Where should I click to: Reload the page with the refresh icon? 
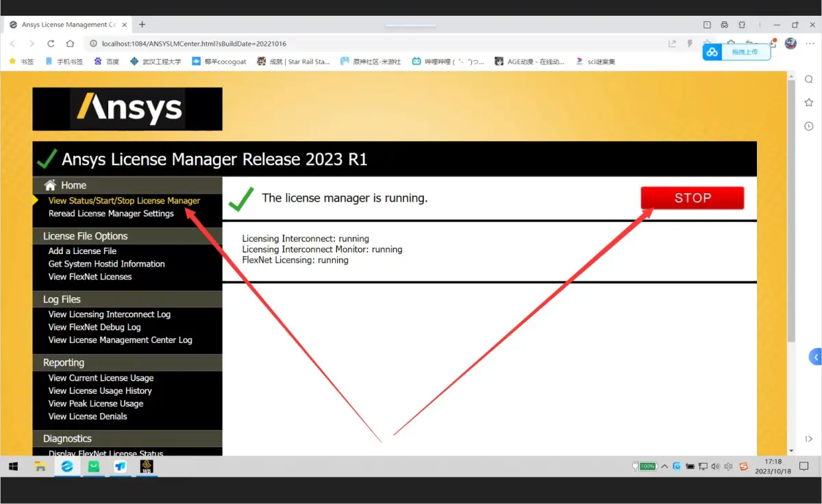click(x=51, y=43)
